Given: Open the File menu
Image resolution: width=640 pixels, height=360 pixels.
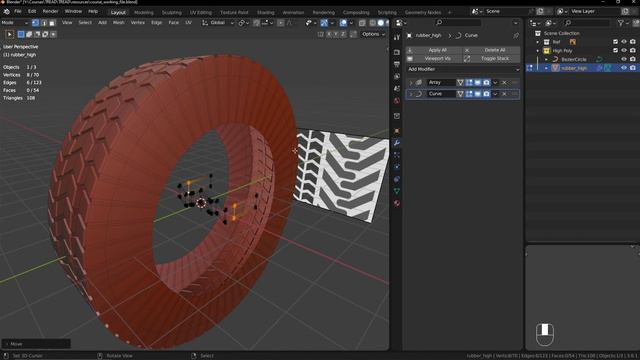Looking at the screenshot, I should point(18,11).
